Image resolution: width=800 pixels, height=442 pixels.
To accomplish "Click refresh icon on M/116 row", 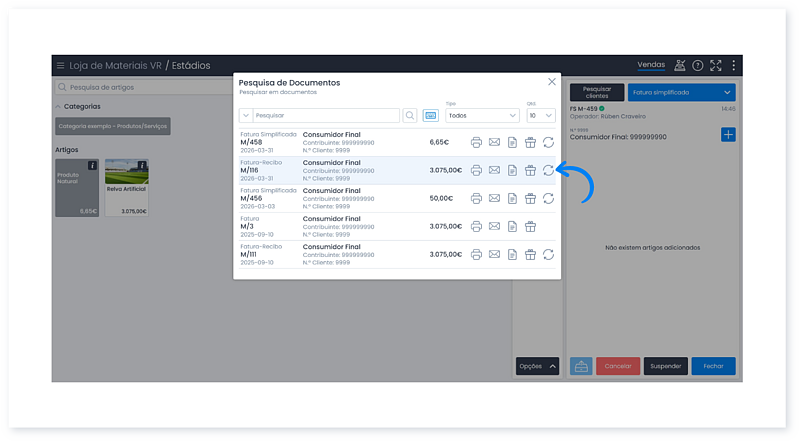I will [548, 170].
